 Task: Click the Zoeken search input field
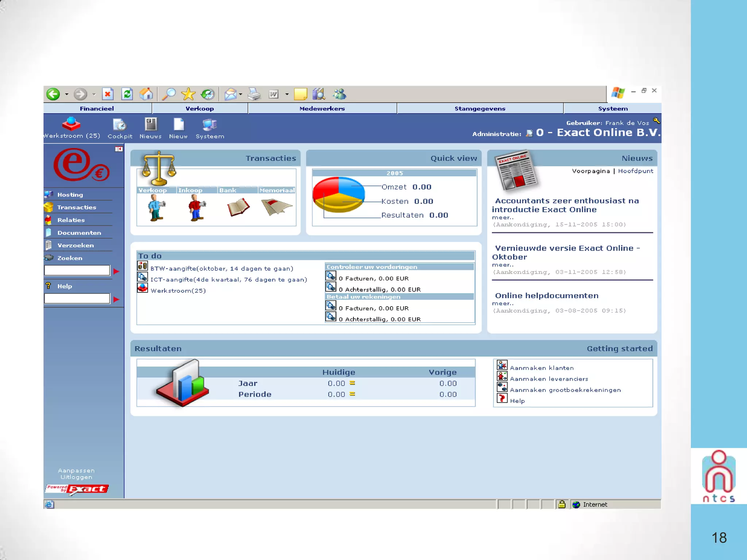(x=77, y=271)
